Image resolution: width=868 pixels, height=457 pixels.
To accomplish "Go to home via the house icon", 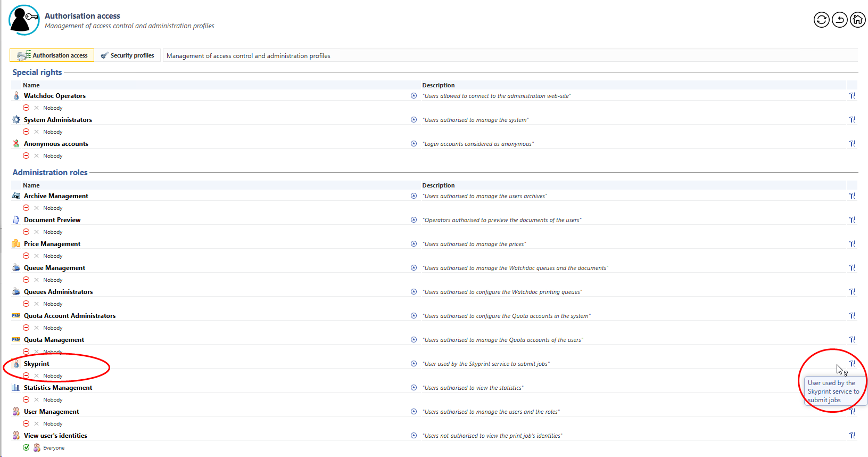I will coord(857,20).
